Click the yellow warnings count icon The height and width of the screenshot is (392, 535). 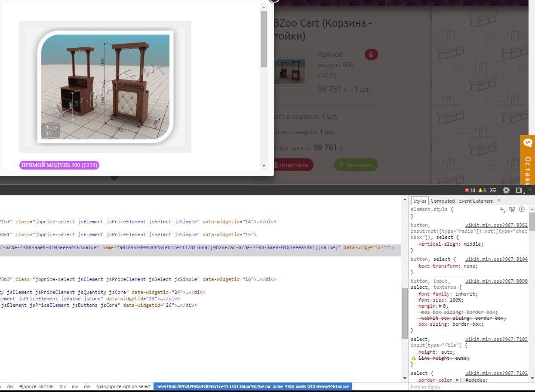point(481,190)
